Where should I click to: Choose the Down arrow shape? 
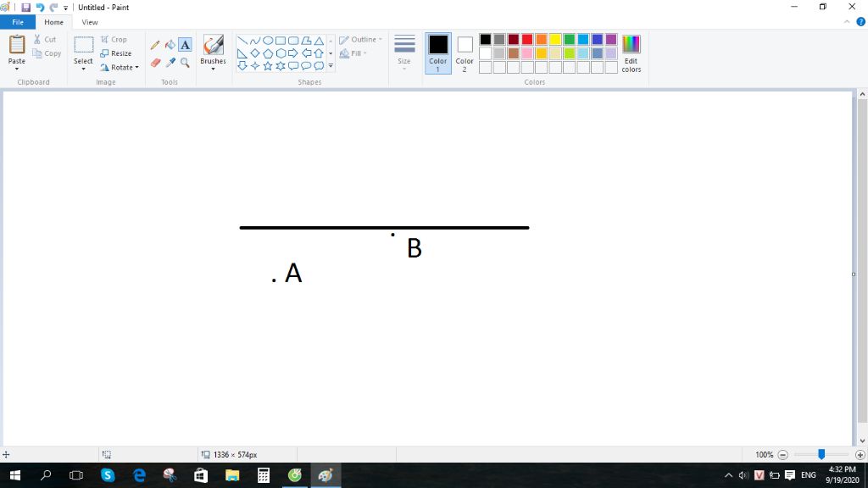[x=242, y=66]
